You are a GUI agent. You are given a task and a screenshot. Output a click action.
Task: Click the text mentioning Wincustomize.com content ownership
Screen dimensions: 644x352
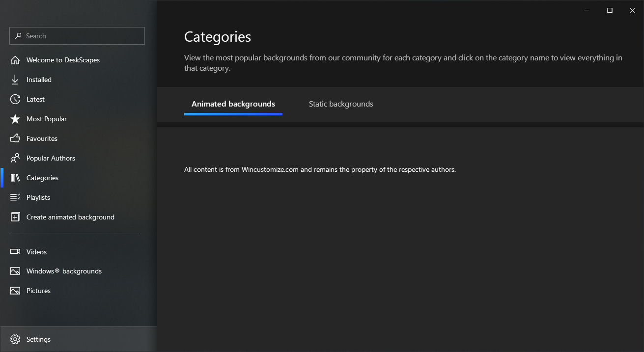(x=319, y=169)
